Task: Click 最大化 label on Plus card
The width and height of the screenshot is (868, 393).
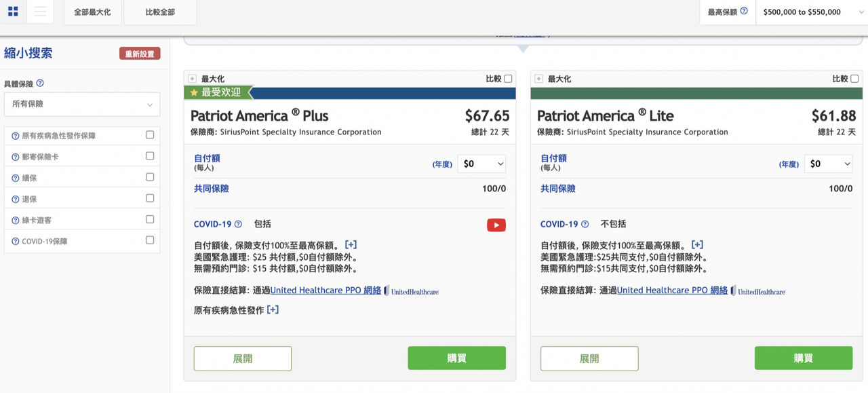Action: coord(213,79)
